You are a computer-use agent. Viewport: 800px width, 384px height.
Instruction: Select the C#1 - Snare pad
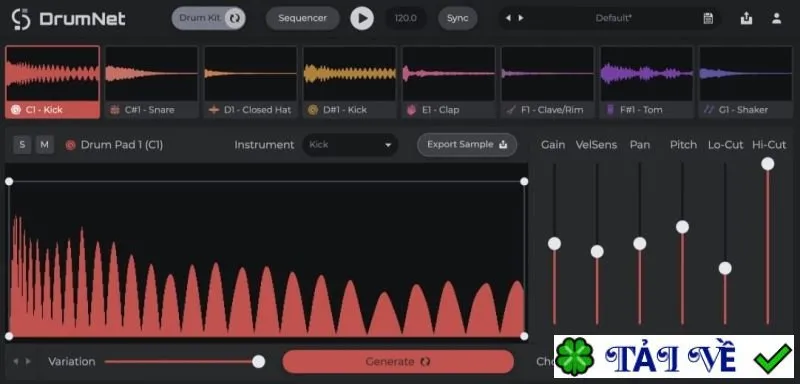pyautogui.click(x=152, y=83)
